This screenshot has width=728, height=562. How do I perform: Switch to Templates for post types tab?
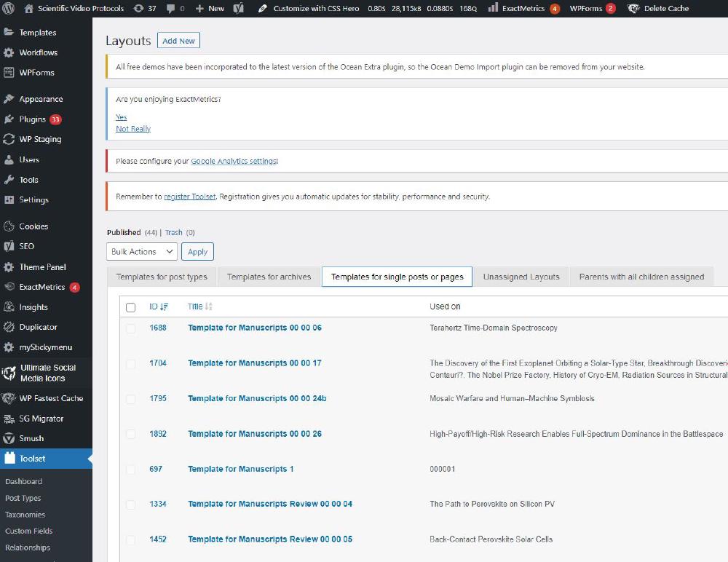[162, 277]
